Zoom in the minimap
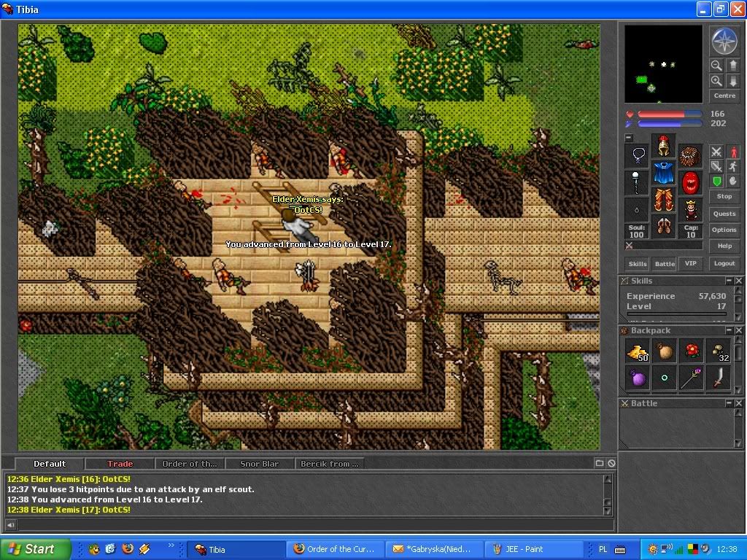 (x=716, y=81)
